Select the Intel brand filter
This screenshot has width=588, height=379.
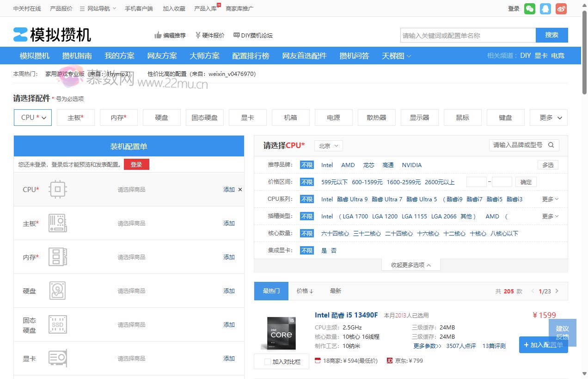click(x=327, y=165)
